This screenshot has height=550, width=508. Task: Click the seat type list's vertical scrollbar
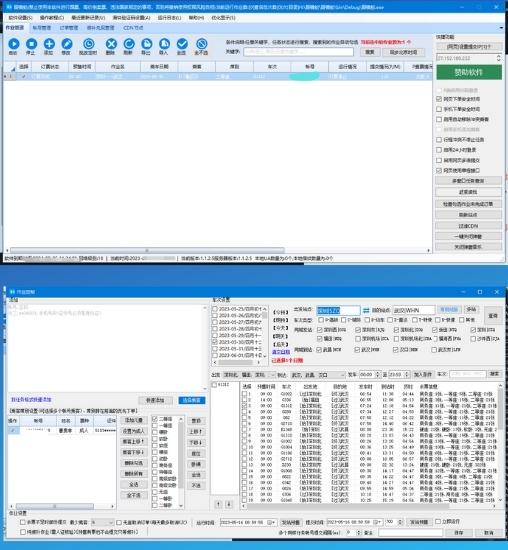click(x=181, y=462)
